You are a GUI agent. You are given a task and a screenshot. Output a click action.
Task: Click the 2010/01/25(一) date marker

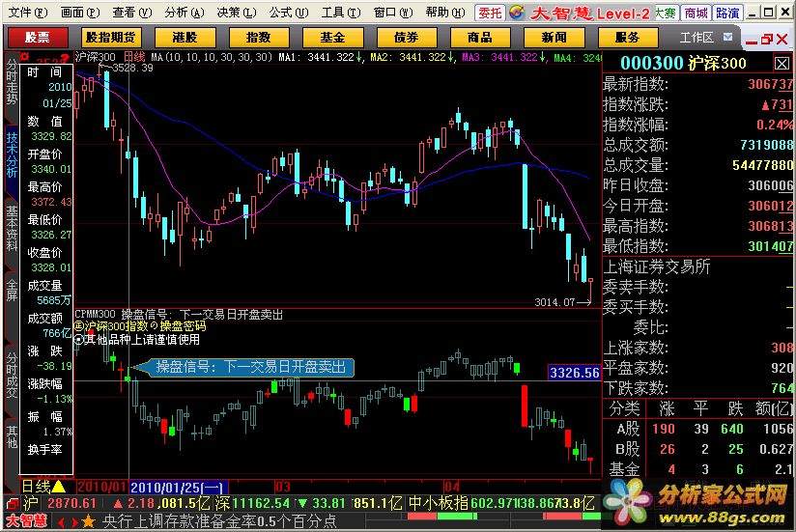coord(178,488)
